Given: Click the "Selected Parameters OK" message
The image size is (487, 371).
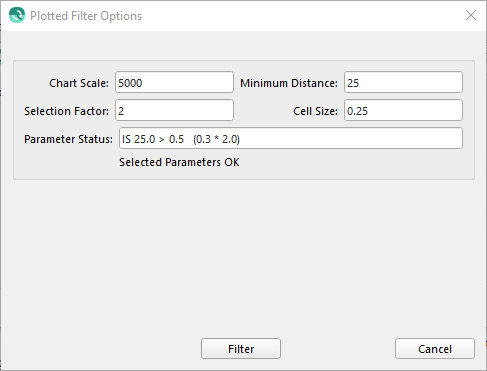Looking at the screenshot, I should 179,162.
